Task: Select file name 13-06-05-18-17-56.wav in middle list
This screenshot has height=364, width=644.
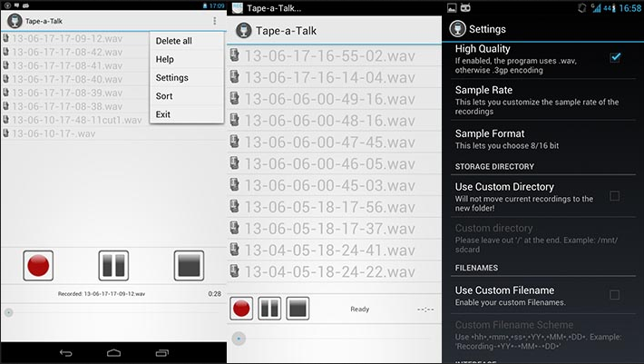Action: [330, 207]
